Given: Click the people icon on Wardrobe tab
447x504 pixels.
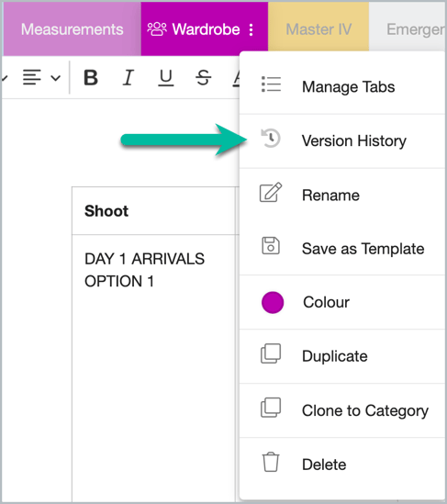Looking at the screenshot, I should tap(157, 29).
